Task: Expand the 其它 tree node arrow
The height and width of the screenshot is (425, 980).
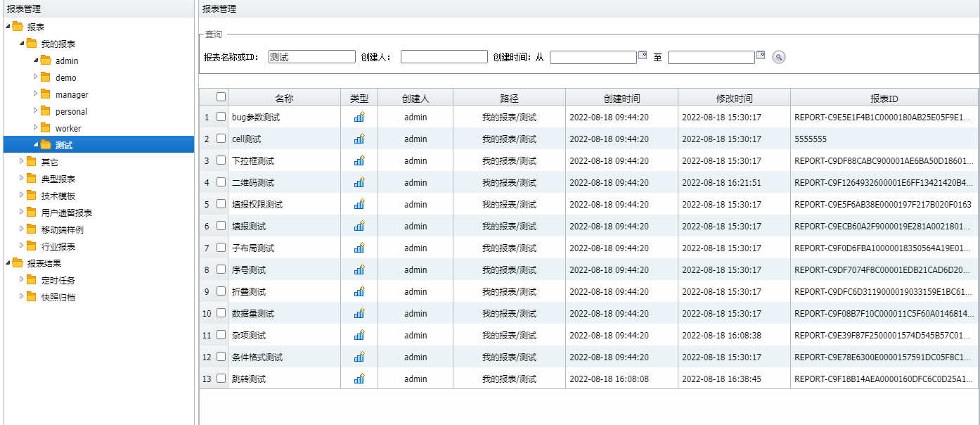Action: point(22,161)
